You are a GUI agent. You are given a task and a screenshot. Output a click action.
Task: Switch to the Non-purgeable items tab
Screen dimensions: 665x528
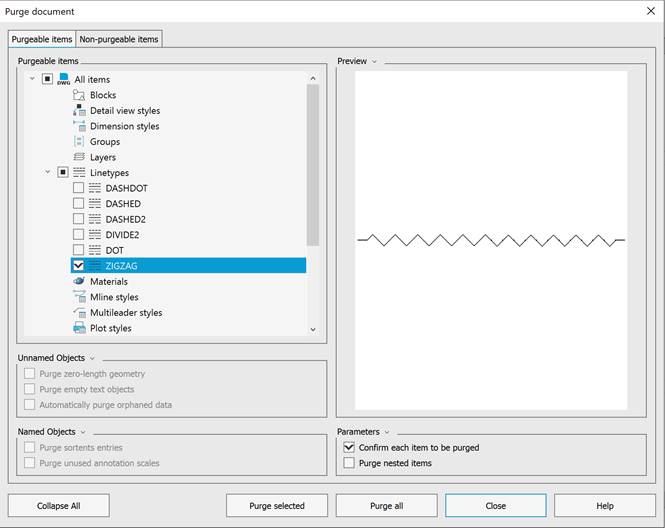pyautogui.click(x=119, y=39)
